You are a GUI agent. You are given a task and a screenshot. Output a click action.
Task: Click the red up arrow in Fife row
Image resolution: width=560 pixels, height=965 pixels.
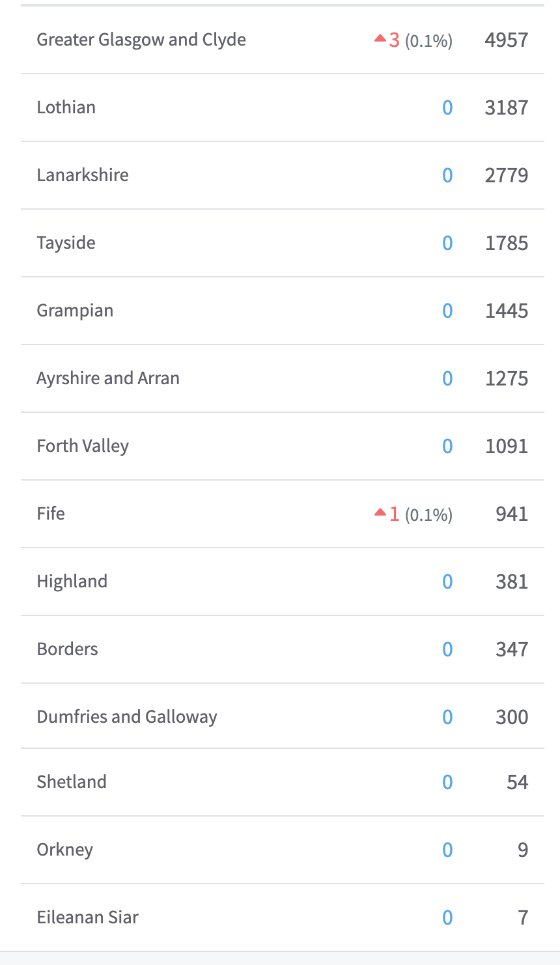(x=380, y=513)
